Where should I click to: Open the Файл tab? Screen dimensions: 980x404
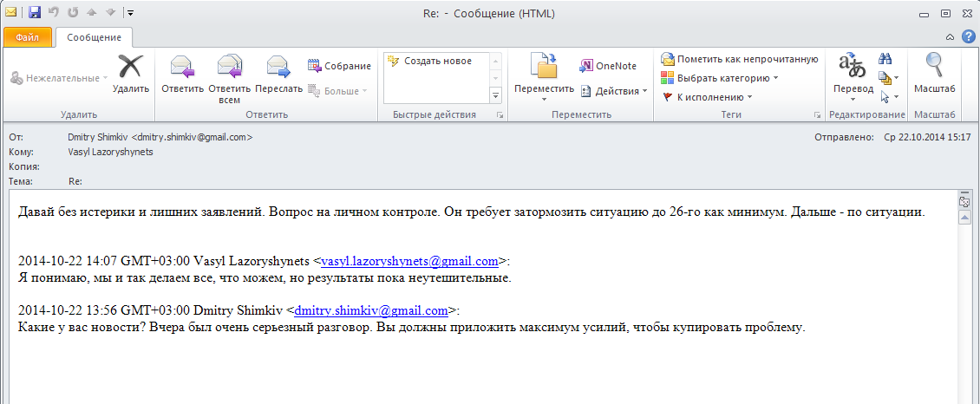coord(27,37)
